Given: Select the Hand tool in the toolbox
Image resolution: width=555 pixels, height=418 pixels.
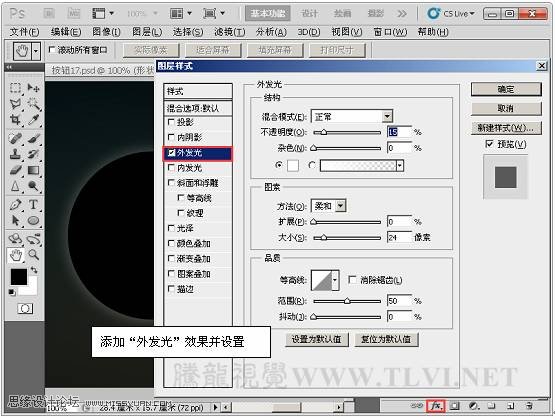Looking at the screenshot, I should pyautogui.click(x=16, y=255).
